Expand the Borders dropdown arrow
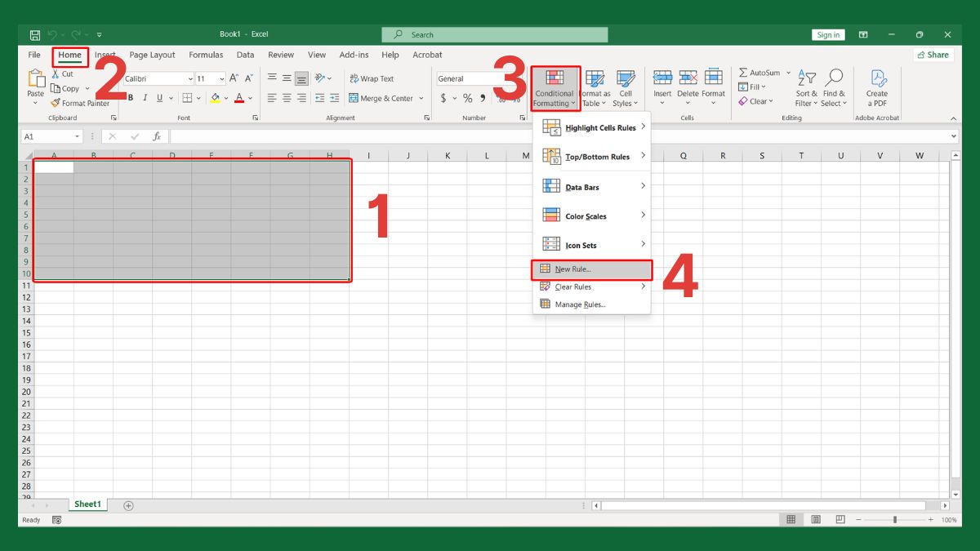The width and height of the screenshot is (980, 551). (x=198, y=96)
